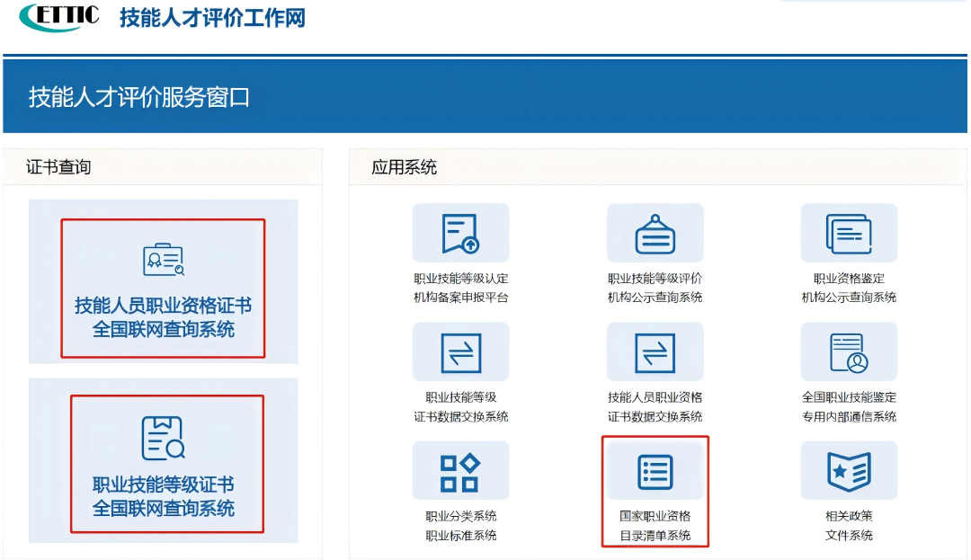The height and width of the screenshot is (560, 971).
Task: Click the exchange-arrows icon for 职业技能等级 证书数据交换
Action: [460, 352]
